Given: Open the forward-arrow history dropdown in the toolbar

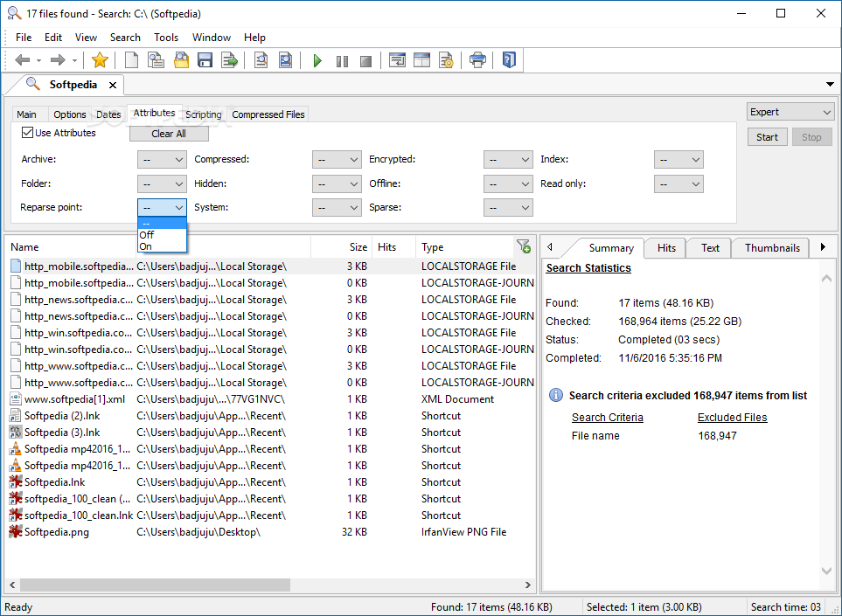Looking at the screenshot, I should click(x=74, y=60).
